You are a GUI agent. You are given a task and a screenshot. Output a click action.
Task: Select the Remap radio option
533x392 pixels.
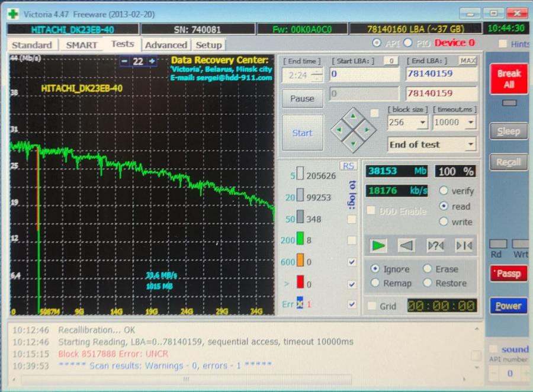tap(375, 283)
